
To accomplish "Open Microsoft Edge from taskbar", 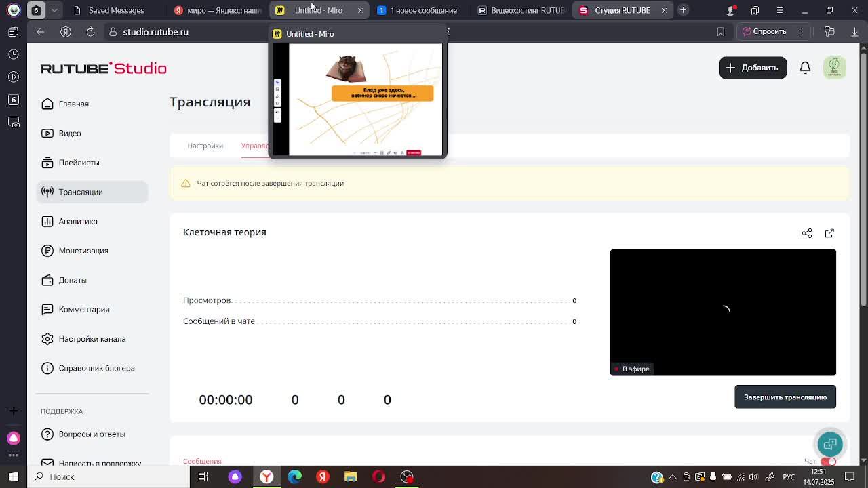I will [x=294, y=476].
